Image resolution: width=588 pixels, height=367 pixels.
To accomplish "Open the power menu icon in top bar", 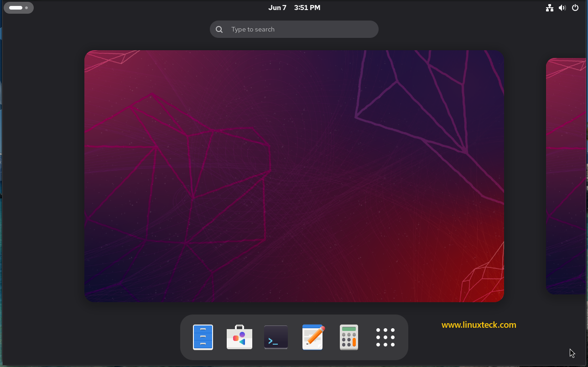I will 575,8.
